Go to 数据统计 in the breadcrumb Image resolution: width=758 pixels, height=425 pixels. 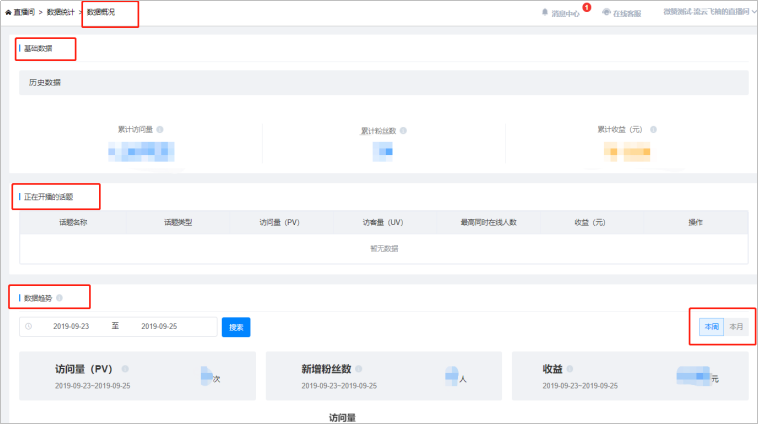click(x=60, y=12)
